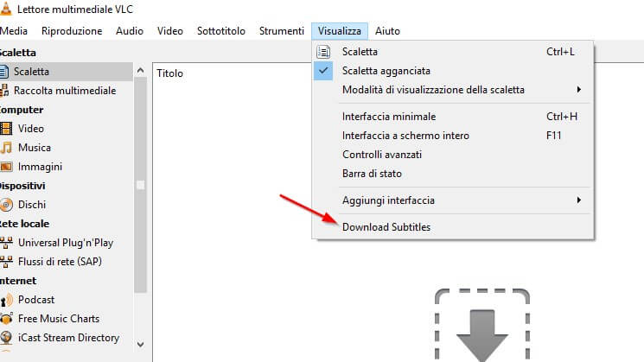Click the Free Music Charts icon
644x362 pixels.
(x=6, y=319)
